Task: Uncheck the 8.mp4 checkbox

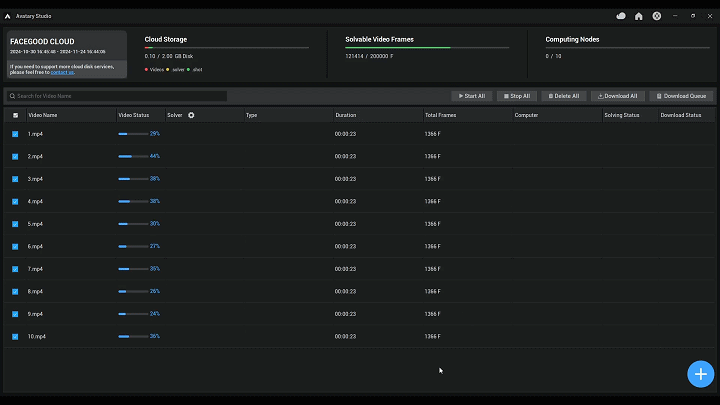Action: pos(15,292)
